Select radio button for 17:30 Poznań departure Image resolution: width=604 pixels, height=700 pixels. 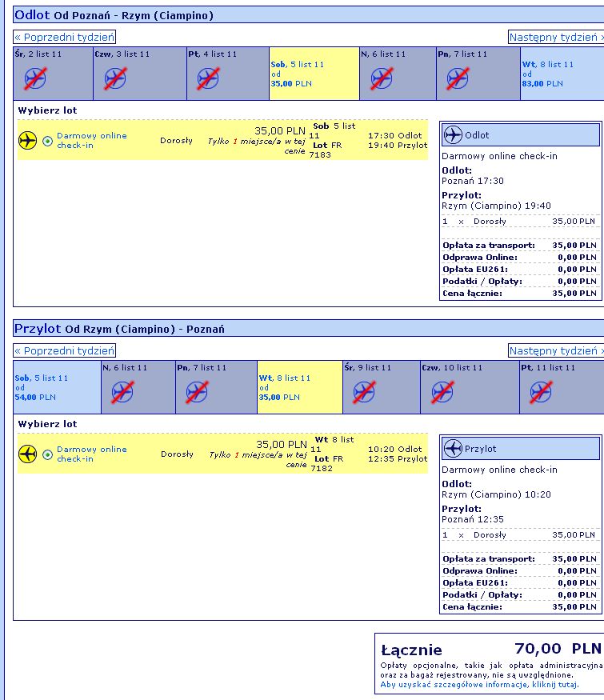(x=48, y=142)
